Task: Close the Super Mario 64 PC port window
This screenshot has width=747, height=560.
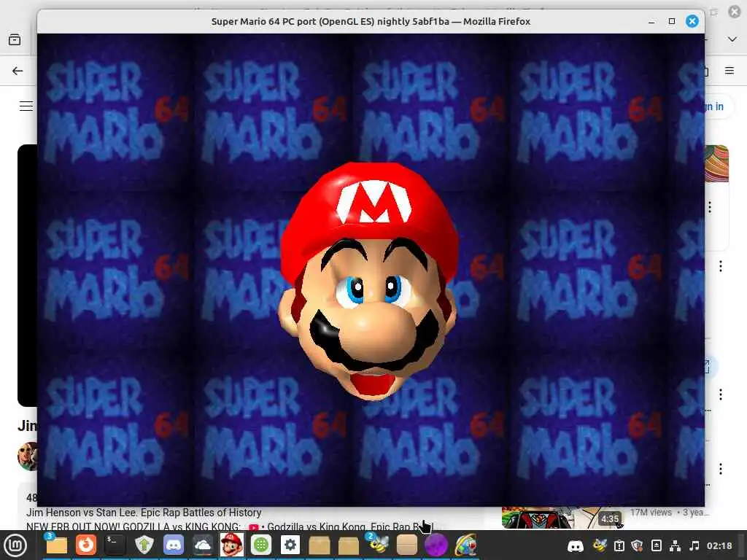Action: tap(692, 21)
